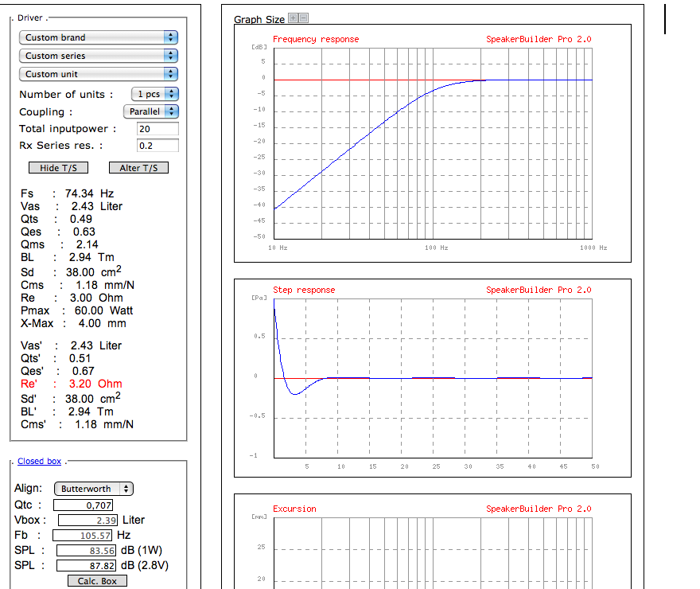Click the Alter T/S button
Screen dimensions: 700x589
[139, 168]
